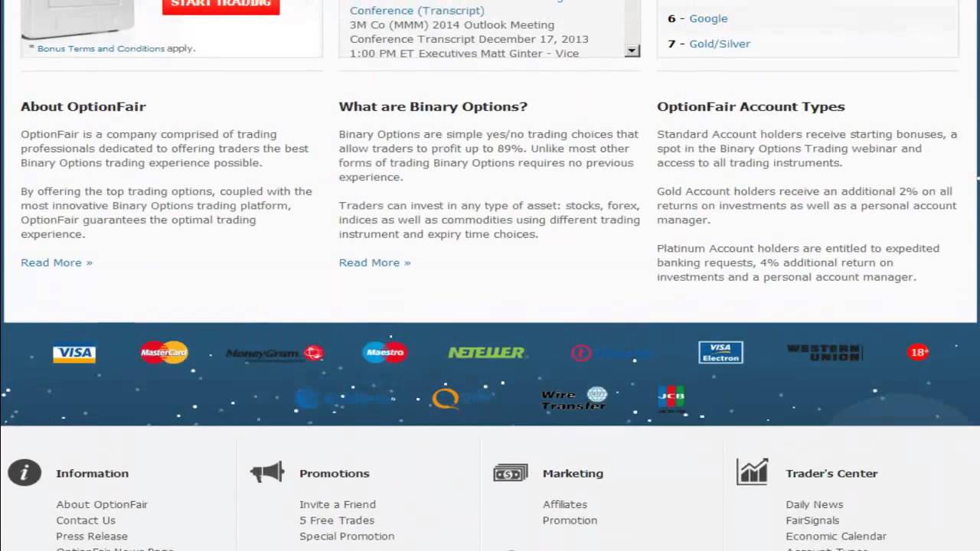980x551 pixels.
Task: Open the Affiliates link
Action: click(x=565, y=504)
